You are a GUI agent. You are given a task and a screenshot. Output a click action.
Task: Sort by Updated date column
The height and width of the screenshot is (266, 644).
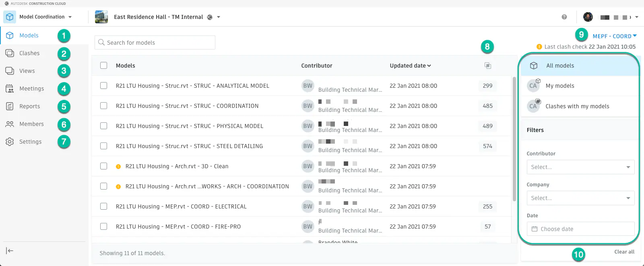(x=410, y=66)
